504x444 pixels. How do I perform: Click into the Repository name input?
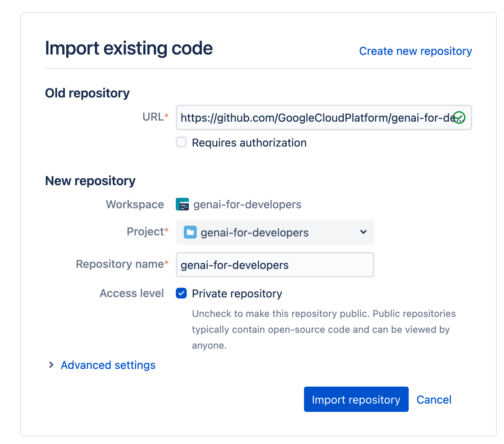(x=274, y=265)
